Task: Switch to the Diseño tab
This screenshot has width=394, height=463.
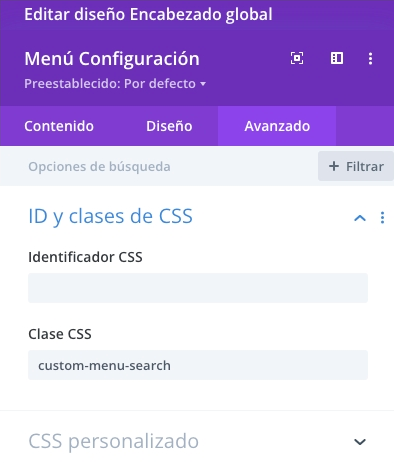Action: click(169, 126)
